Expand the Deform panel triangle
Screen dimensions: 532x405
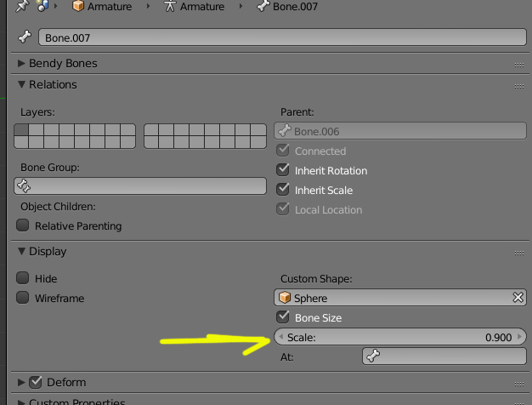click(21, 382)
